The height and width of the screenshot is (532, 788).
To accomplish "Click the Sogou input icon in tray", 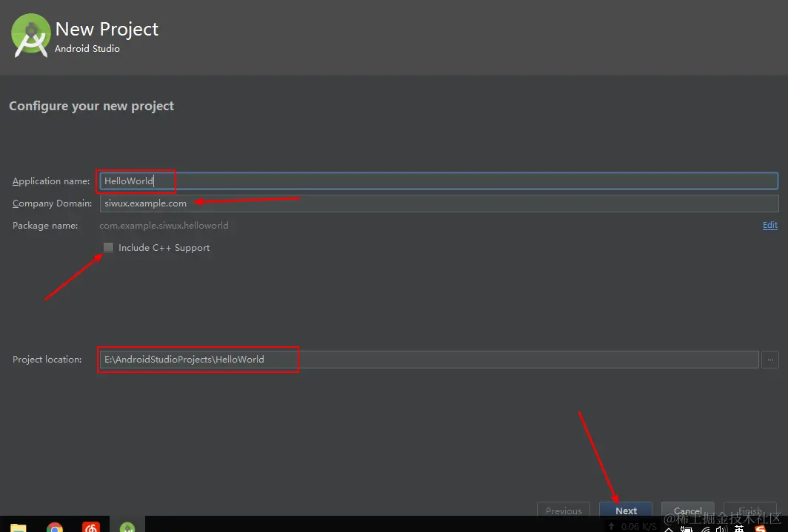I will coord(761,528).
